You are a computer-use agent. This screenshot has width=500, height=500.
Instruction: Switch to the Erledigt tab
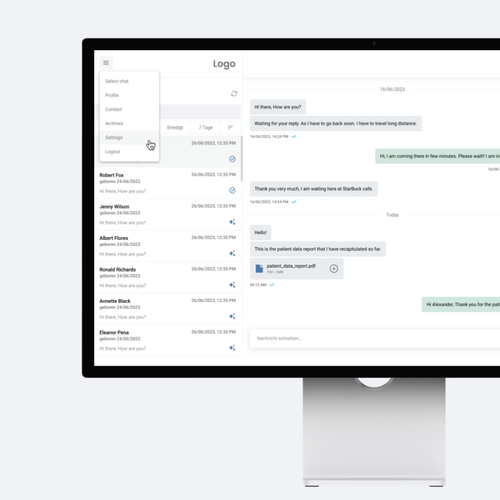coord(175,127)
